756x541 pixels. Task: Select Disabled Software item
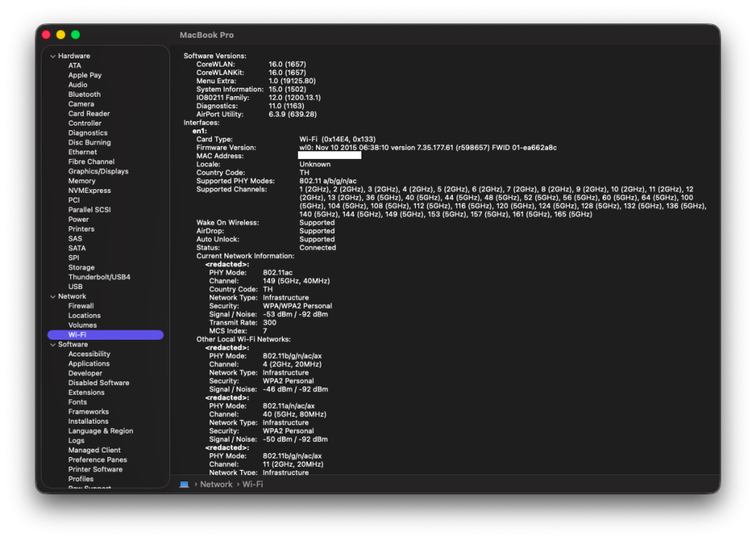tap(99, 383)
